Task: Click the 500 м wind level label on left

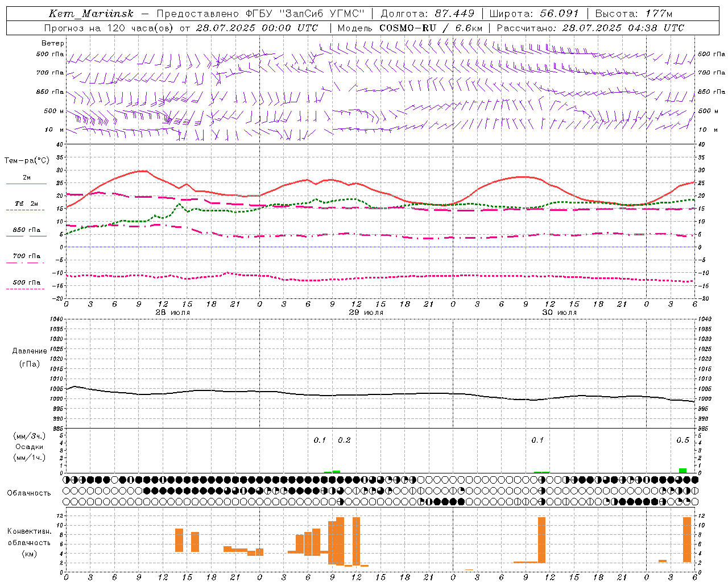Action: point(54,111)
